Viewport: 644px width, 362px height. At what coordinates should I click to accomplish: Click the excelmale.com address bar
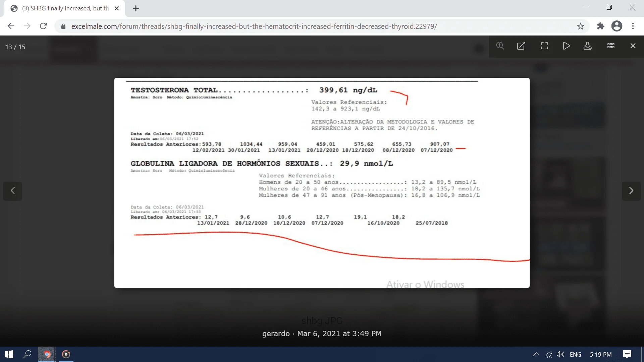pos(254,26)
